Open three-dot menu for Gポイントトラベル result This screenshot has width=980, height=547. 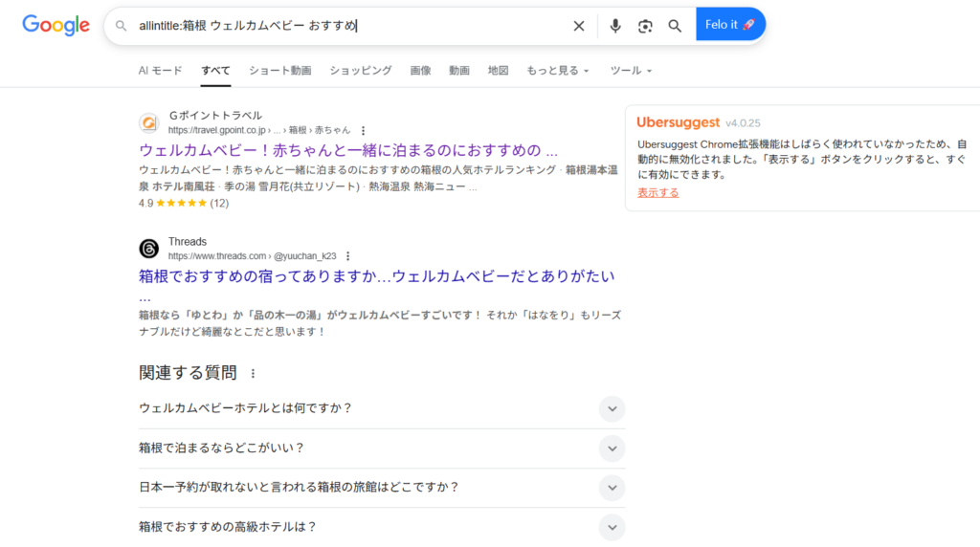coord(363,130)
